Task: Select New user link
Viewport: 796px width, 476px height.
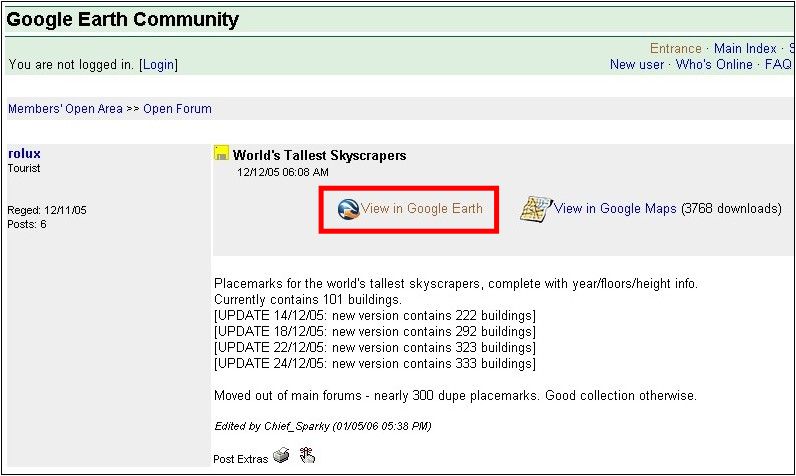Action: (637, 65)
